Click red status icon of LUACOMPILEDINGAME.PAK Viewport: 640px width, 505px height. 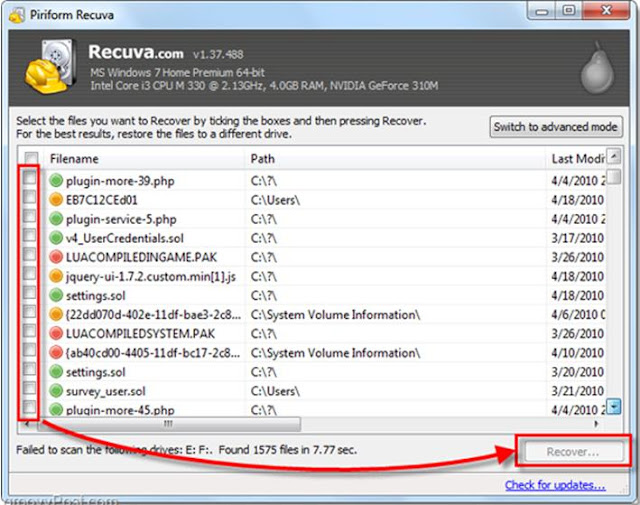(x=56, y=257)
